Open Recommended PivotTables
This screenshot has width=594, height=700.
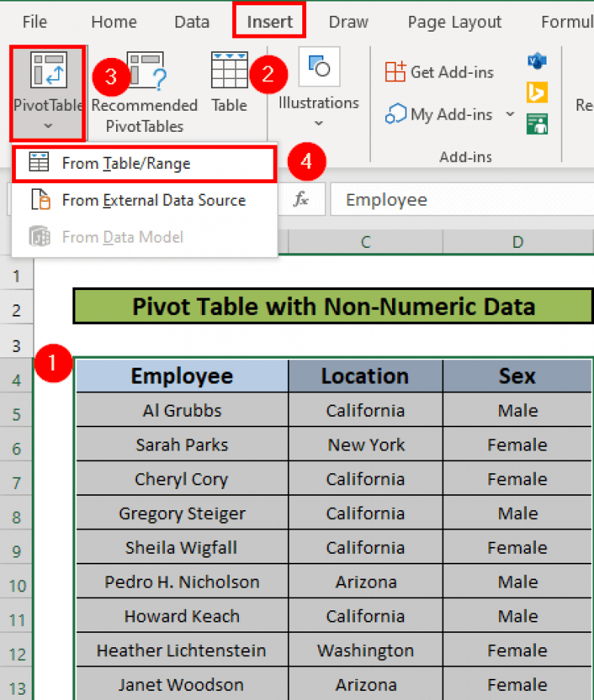click(144, 93)
